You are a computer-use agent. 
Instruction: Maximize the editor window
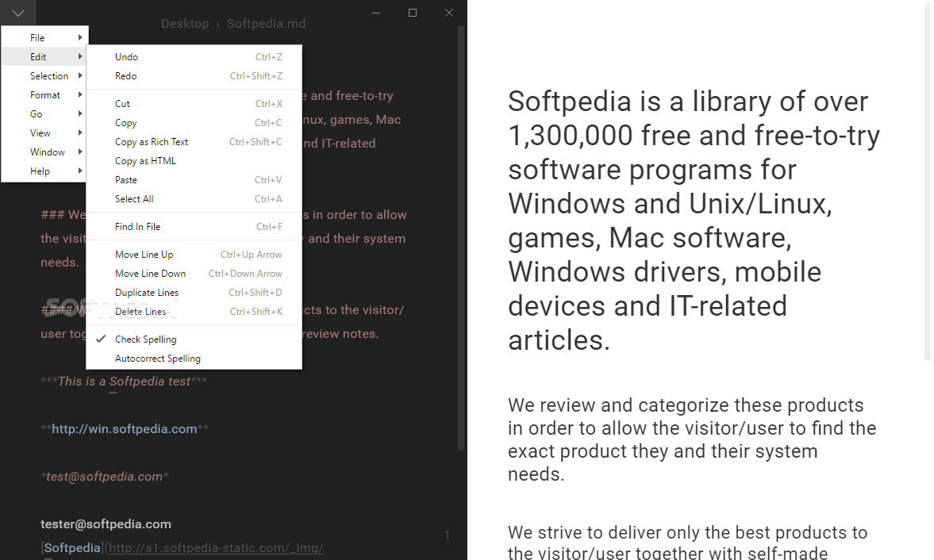tap(412, 13)
